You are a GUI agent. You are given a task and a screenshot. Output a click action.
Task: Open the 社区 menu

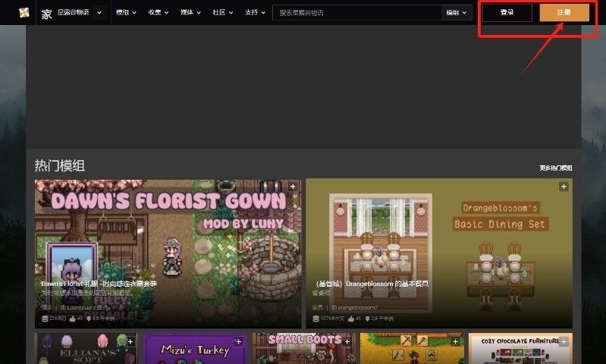click(223, 13)
